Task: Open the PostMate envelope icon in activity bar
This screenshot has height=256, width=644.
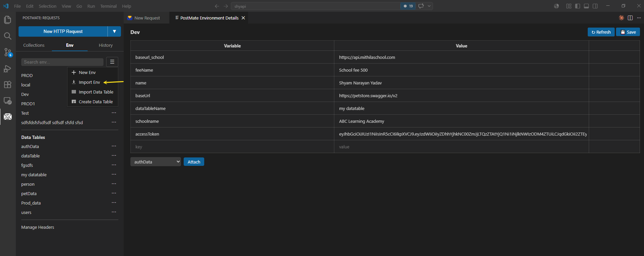Action: pos(7,117)
